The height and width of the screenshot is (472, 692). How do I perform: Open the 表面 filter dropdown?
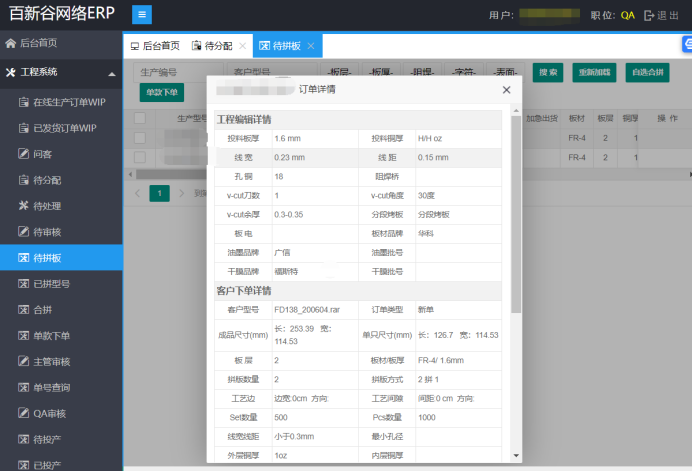pos(504,72)
